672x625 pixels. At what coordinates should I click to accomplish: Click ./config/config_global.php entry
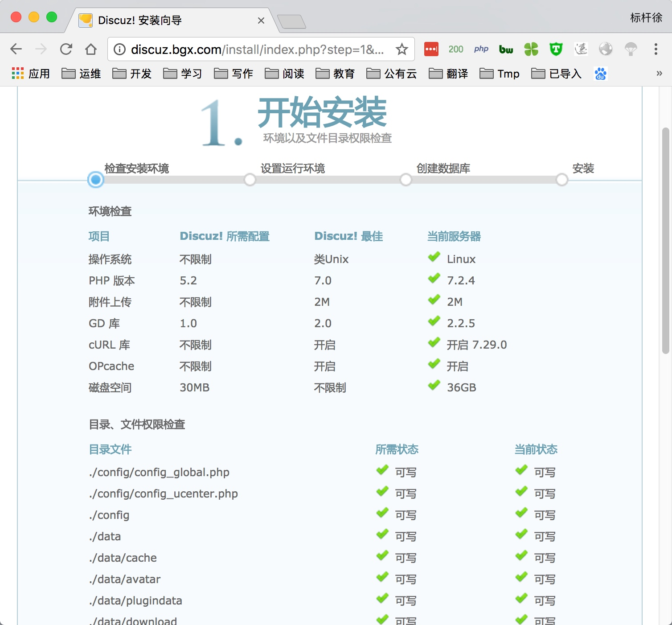159,472
